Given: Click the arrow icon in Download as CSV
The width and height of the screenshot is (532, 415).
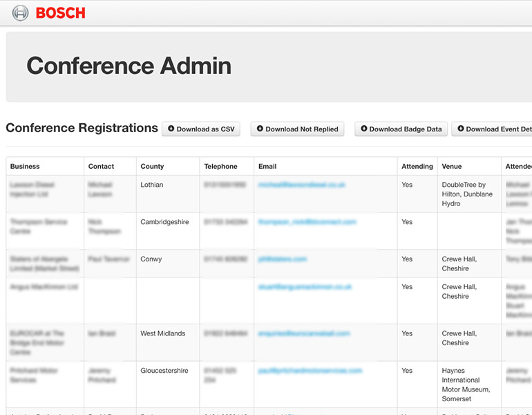Looking at the screenshot, I should pos(171,129).
